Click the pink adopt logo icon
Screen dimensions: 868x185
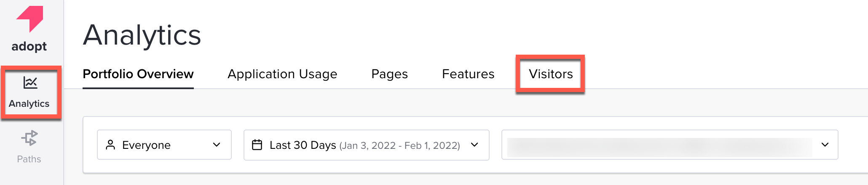tap(30, 18)
